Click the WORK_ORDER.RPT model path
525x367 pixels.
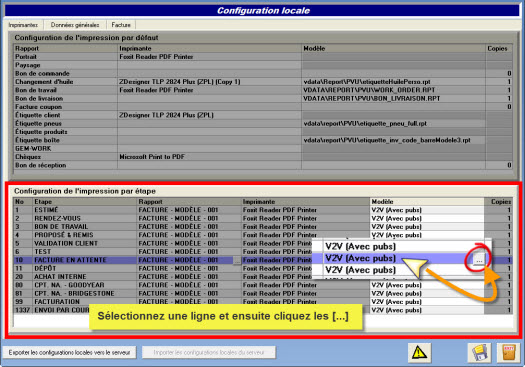point(393,90)
